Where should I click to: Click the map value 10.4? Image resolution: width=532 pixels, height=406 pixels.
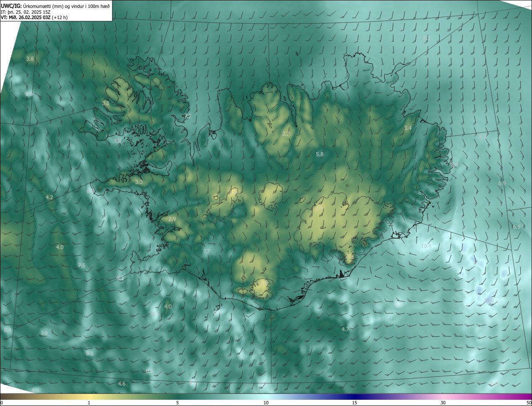[426, 246]
